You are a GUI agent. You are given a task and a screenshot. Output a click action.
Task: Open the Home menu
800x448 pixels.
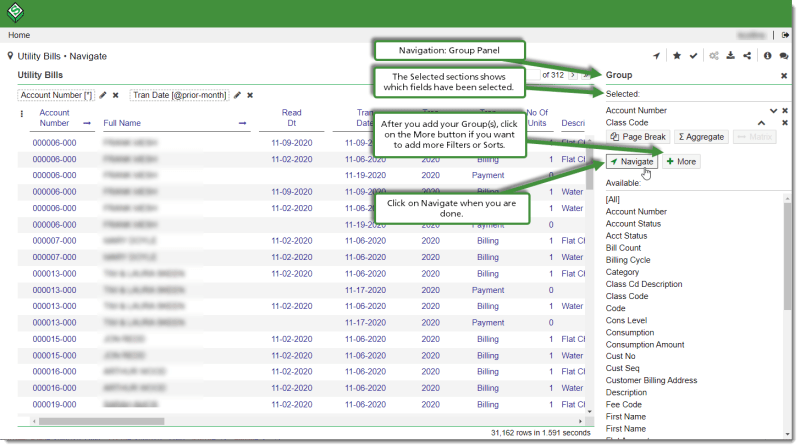coord(19,35)
